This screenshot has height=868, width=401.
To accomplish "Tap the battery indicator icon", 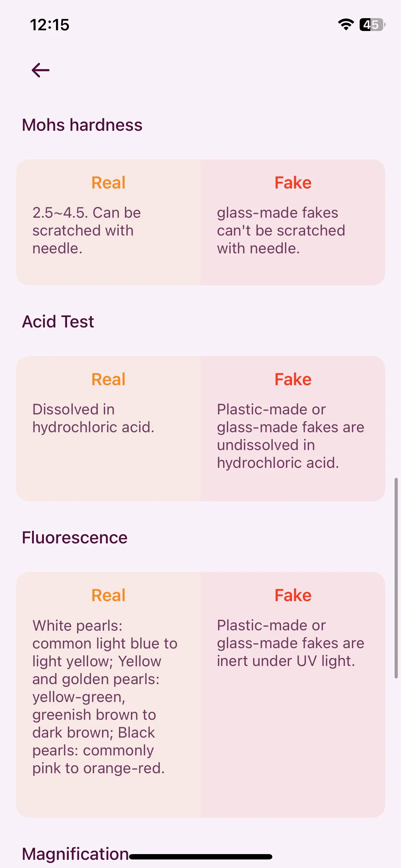I will (372, 25).
